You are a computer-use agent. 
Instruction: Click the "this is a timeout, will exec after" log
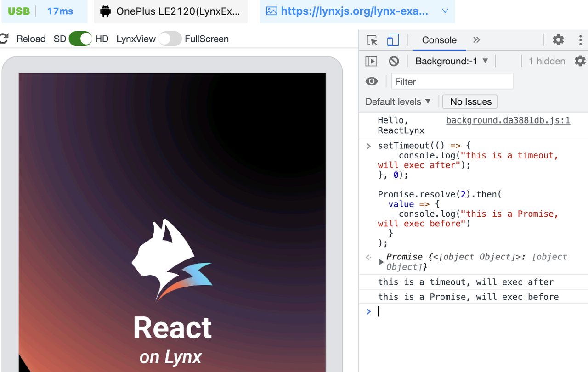(466, 282)
